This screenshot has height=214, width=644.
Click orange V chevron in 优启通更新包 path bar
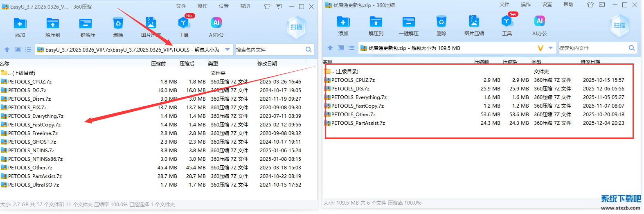click(540, 48)
